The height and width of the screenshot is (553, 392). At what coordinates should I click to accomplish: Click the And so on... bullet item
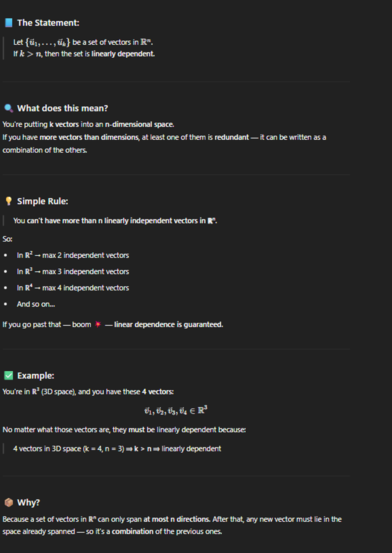[x=36, y=304]
